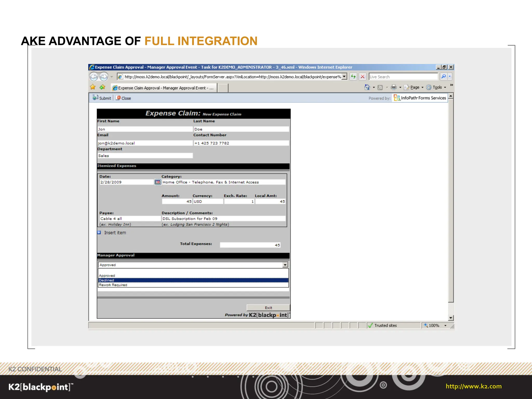Click the Last Name field containing Doe
This screenshot has height=399, width=532.
click(x=241, y=129)
